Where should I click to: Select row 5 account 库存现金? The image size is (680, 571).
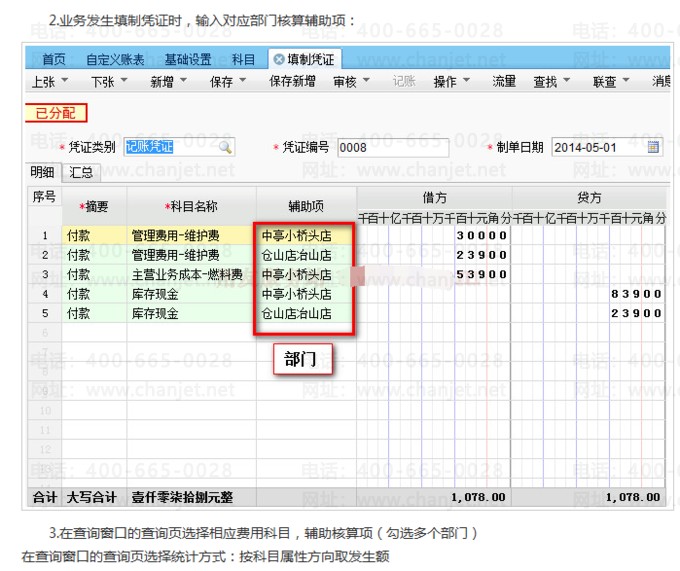coord(191,313)
